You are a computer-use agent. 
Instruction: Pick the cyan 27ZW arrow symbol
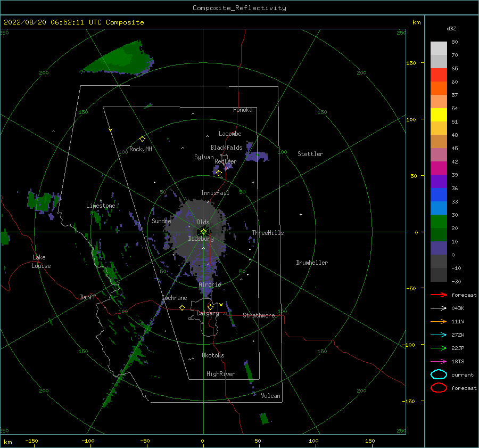pos(439,335)
